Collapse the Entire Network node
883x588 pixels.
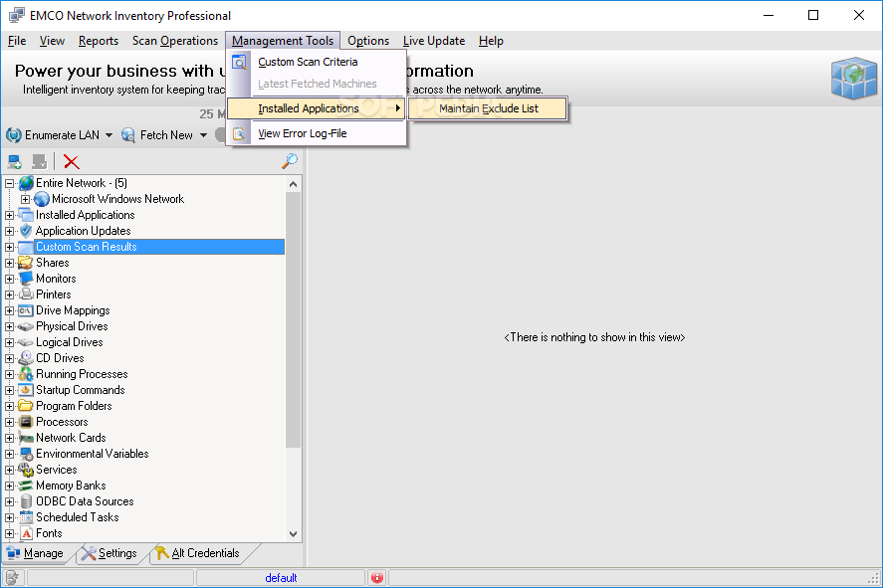tap(10, 183)
